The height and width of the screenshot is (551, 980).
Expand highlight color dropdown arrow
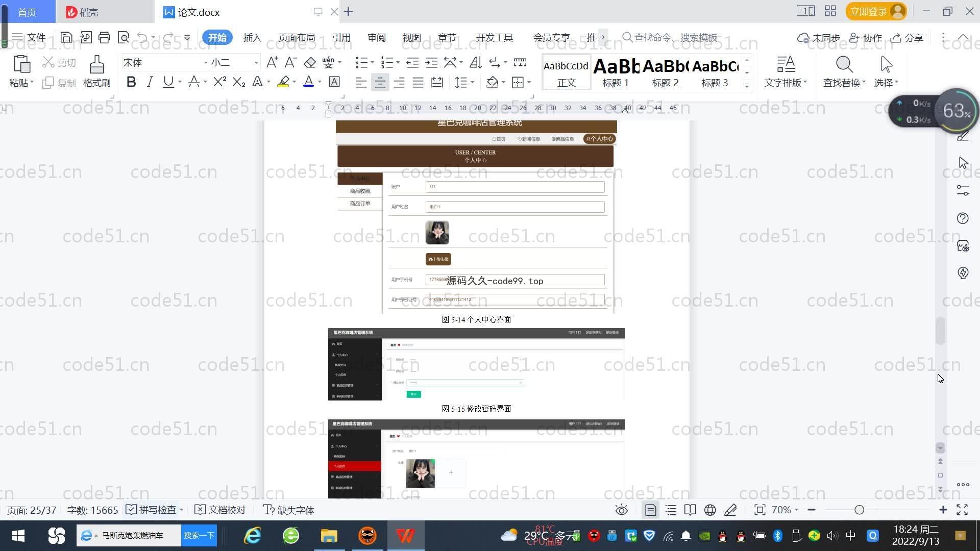tap(295, 82)
